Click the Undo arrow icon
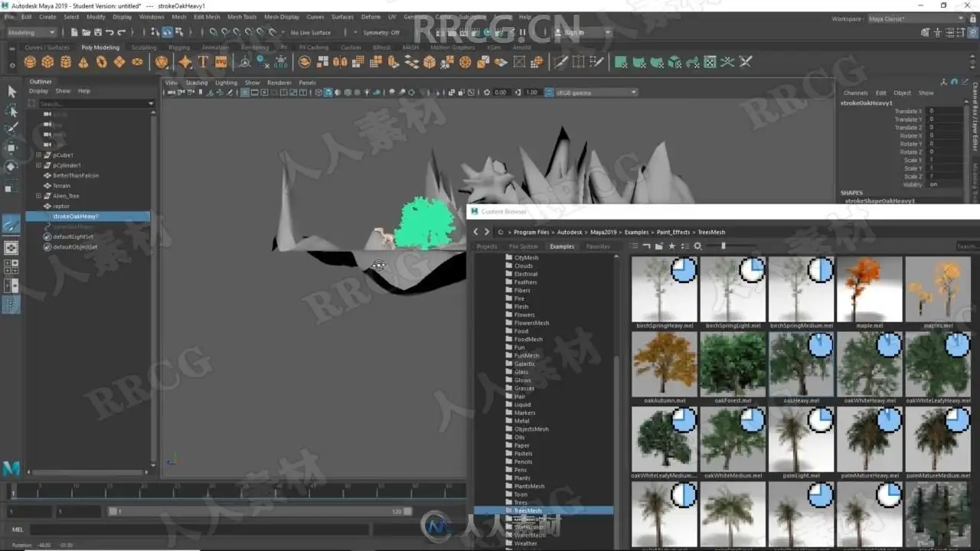980x551 pixels. (x=109, y=32)
